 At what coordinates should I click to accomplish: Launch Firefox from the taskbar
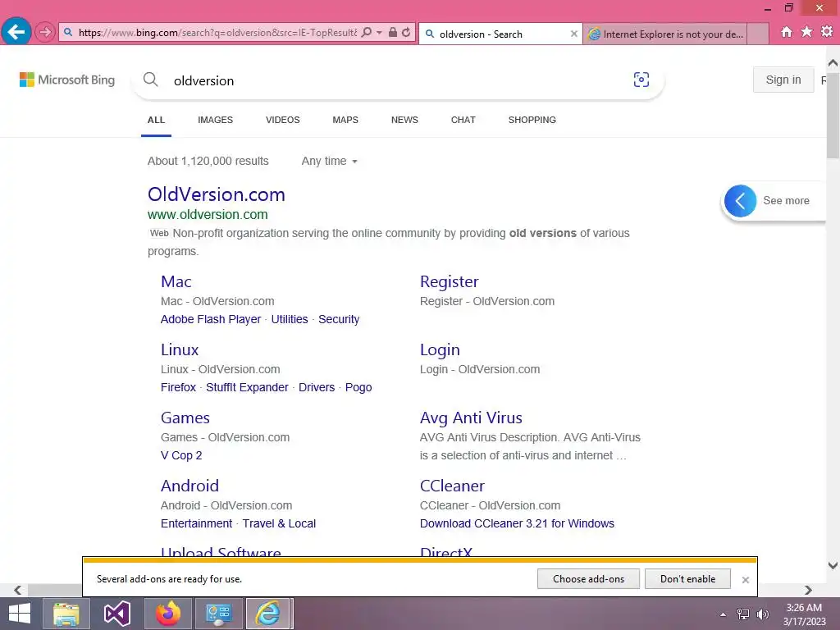[x=168, y=614]
